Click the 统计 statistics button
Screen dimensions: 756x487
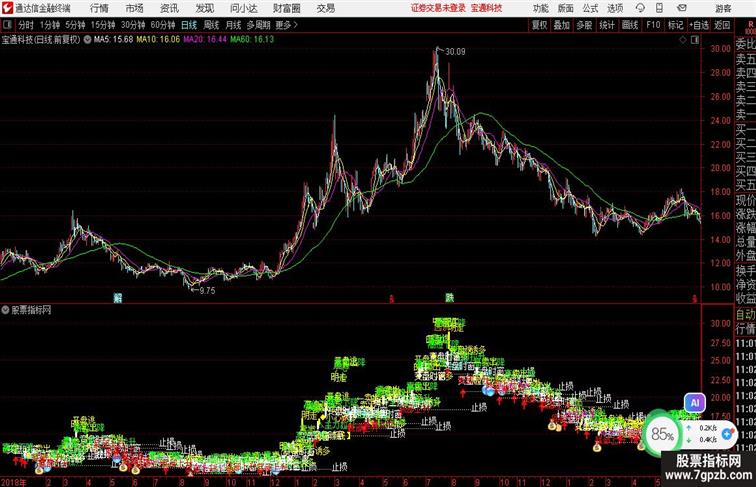607,25
